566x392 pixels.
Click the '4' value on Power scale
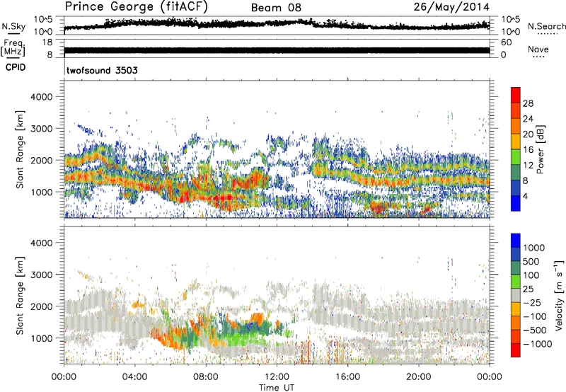click(x=525, y=196)
